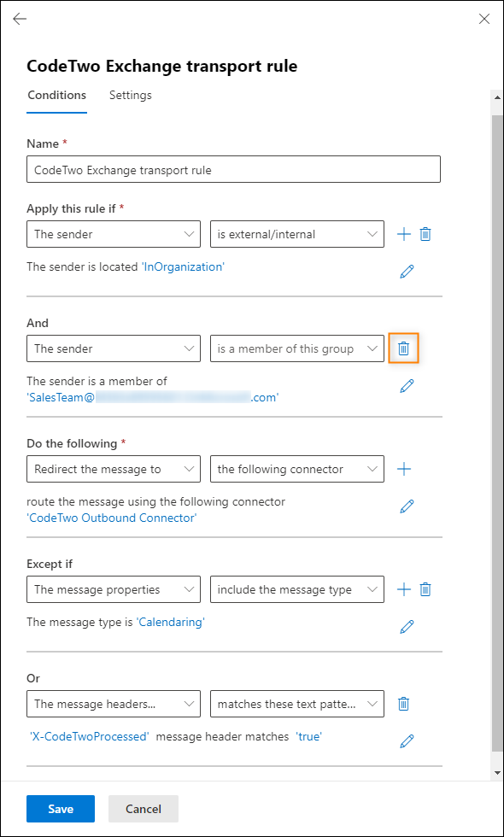Click the scrollbar up arrow

pos(497,97)
